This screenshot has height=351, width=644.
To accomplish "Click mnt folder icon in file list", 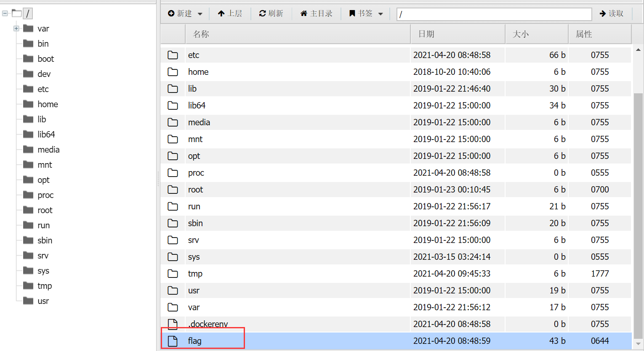I will coord(173,139).
